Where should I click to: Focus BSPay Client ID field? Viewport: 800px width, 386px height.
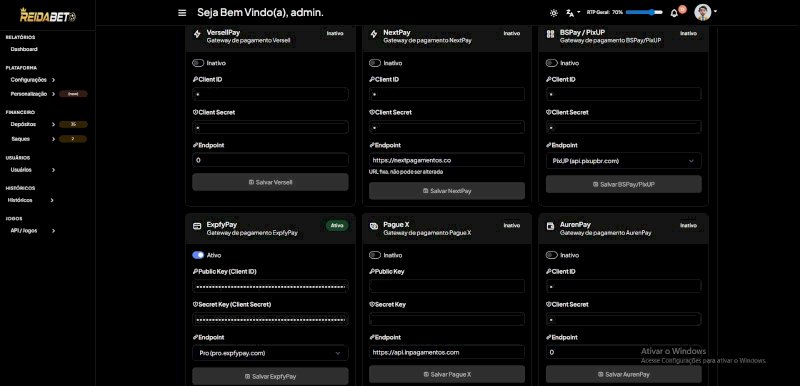(623, 94)
